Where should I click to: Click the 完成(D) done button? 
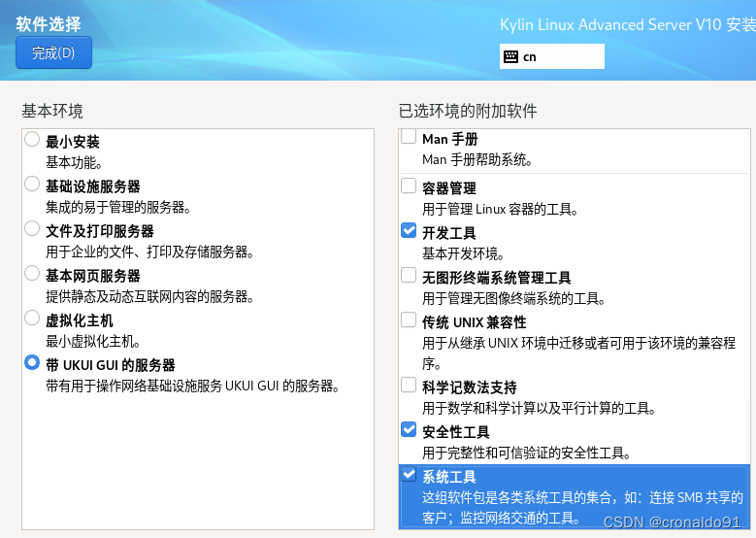(53, 52)
